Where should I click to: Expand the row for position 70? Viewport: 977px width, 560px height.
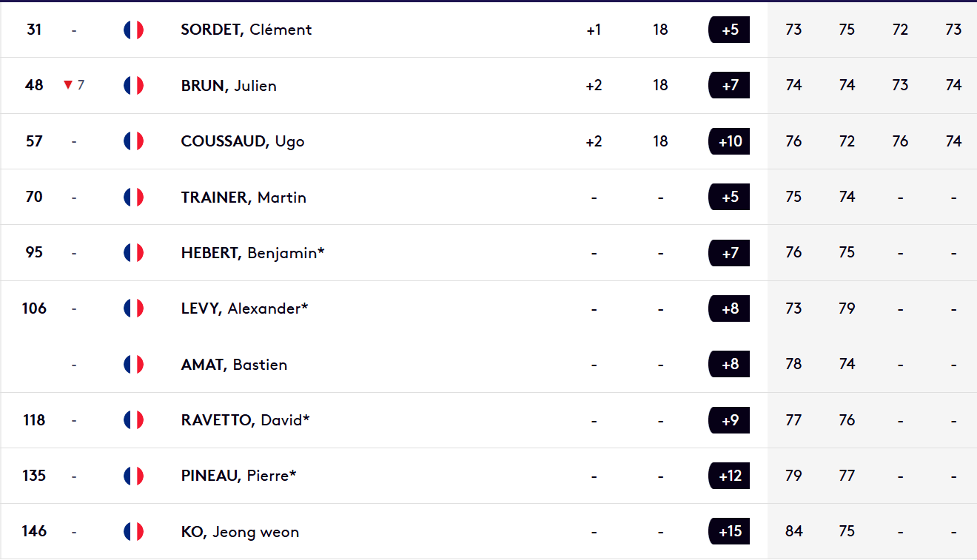pyautogui.click(x=488, y=197)
